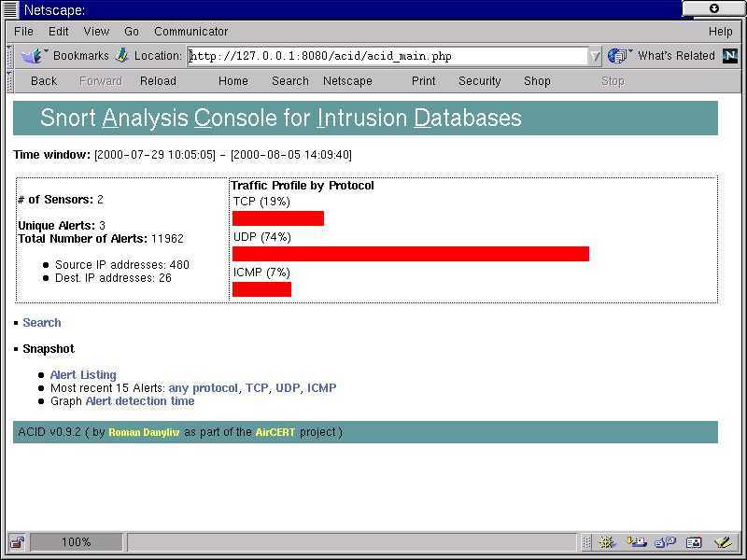Open the File menu
The image size is (747, 560).
tap(23, 32)
